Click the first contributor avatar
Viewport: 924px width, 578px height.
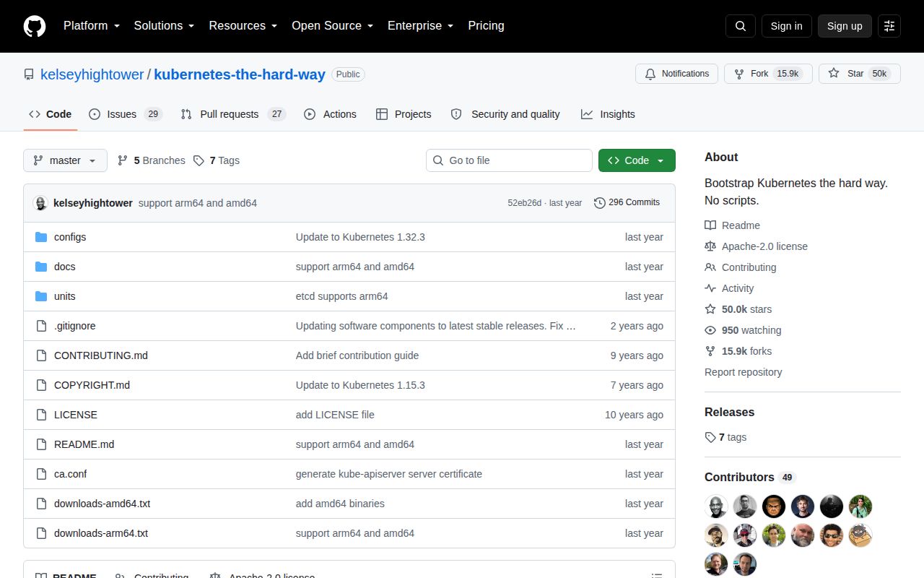click(716, 506)
